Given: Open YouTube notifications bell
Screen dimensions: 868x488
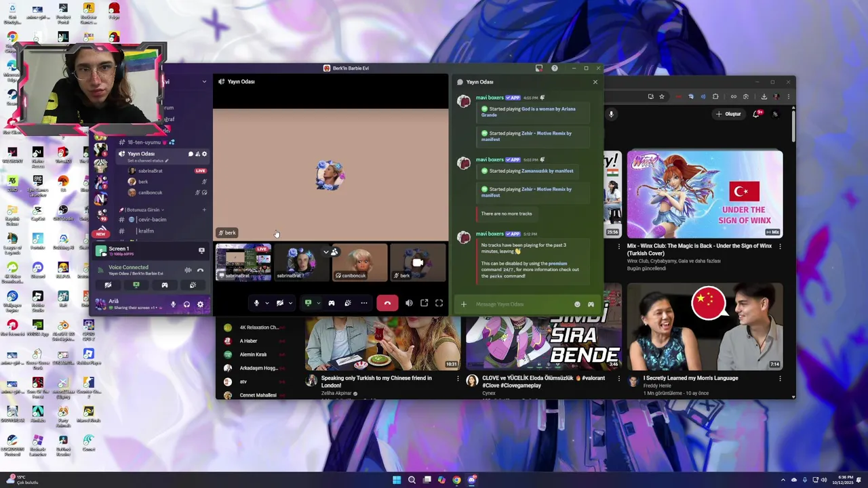Looking at the screenshot, I should [757, 114].
